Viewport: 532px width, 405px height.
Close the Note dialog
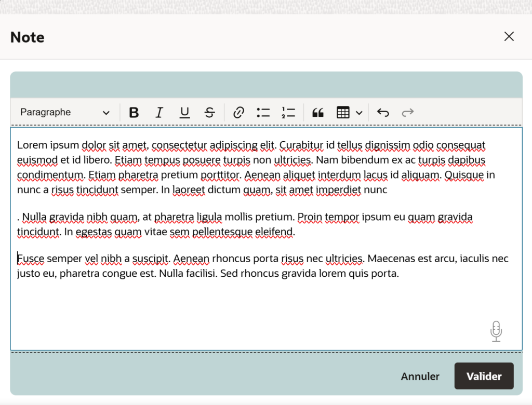pyautogui.click(x=509, y=36)
